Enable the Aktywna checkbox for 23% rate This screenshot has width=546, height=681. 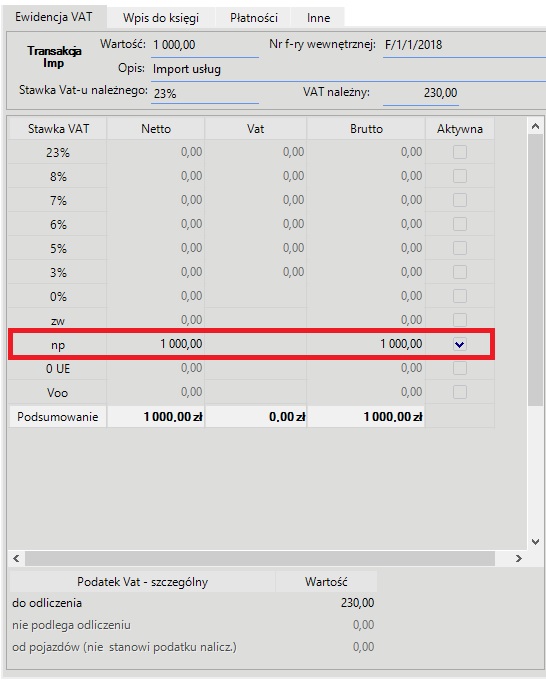click(x=460, y=152)
